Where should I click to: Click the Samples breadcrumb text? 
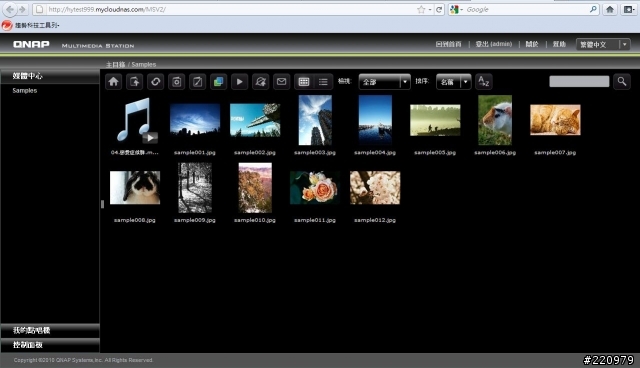click(144, 64)
